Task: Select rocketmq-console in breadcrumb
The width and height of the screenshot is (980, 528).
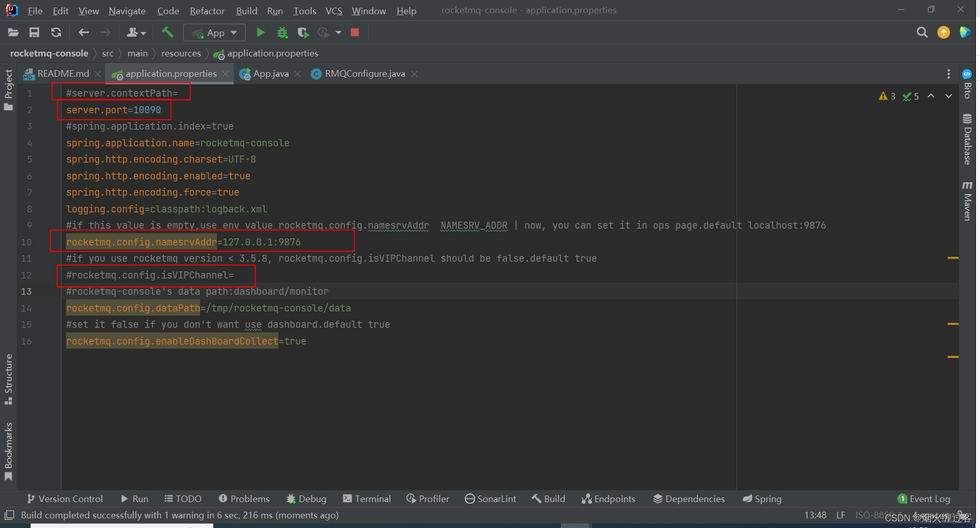Action: (49, 53)
